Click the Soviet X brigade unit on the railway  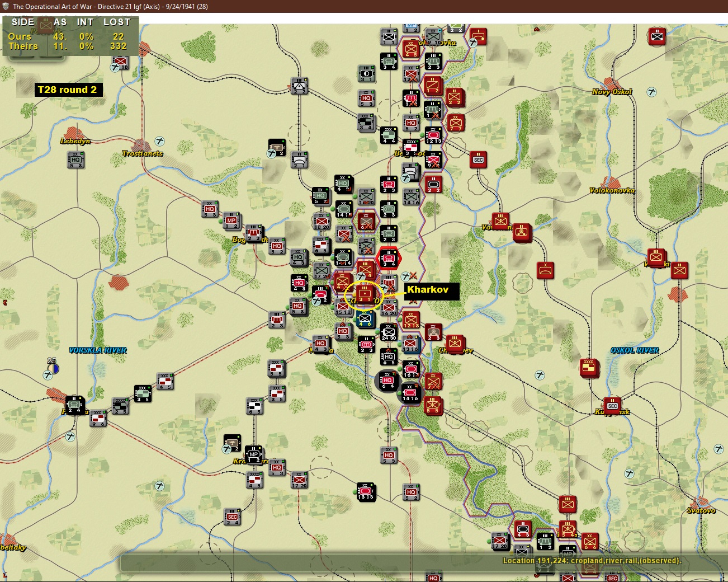point(545,270)
